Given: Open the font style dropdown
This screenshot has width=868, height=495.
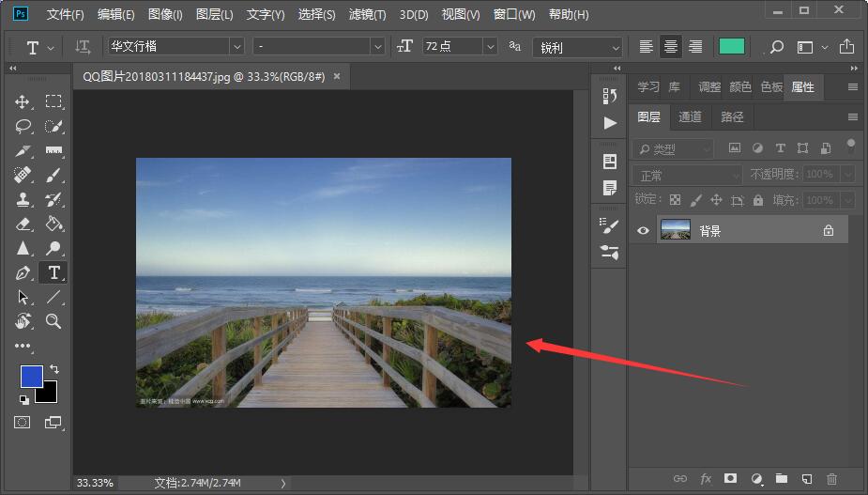Looking at the screenshot, I should (x=378, y=47).
